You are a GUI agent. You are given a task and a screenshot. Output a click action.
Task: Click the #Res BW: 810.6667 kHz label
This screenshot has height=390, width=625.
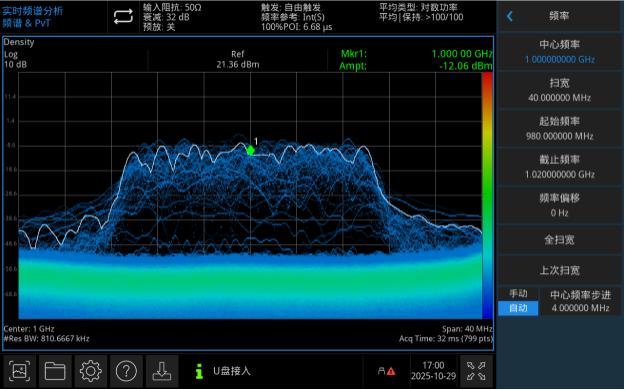click(46, 339)
